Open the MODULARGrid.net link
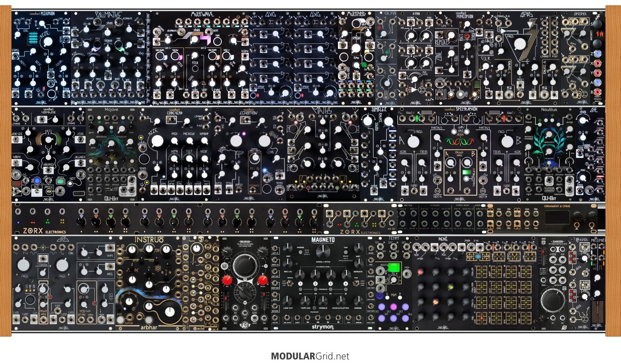 [x=310, y=356]
